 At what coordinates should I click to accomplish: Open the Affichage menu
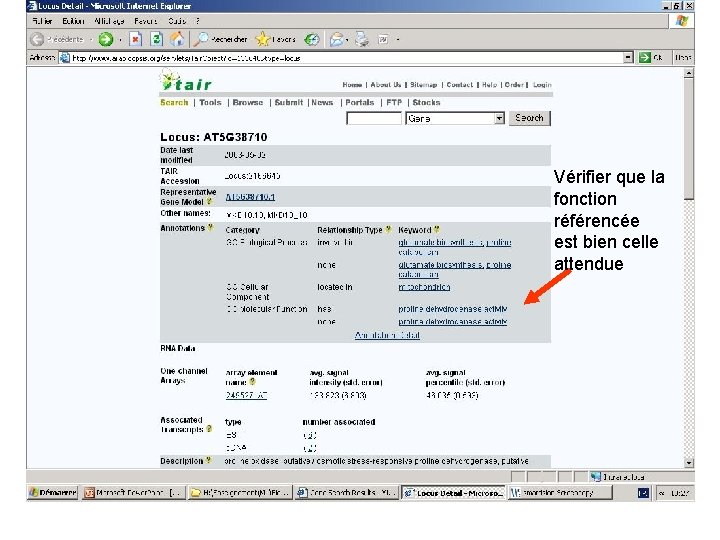click(109, 21)
